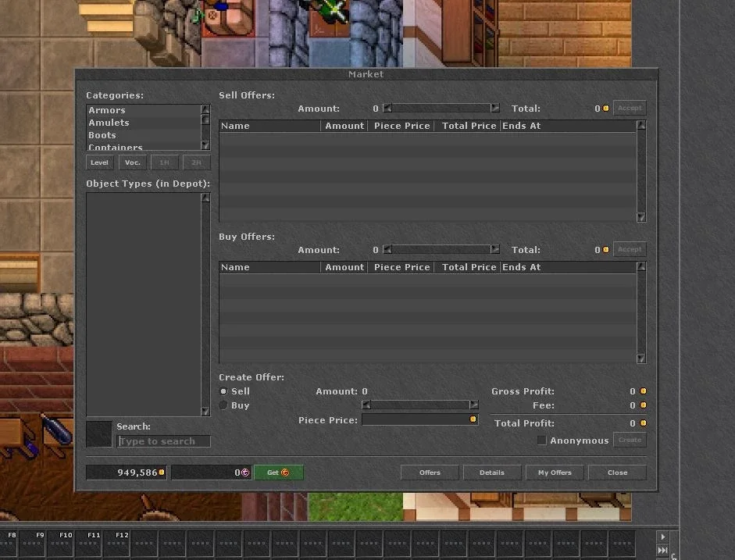Screen dimensions: 735x560
Task: Click Accept in Buy Offers
Action: [x=630, y=249]
